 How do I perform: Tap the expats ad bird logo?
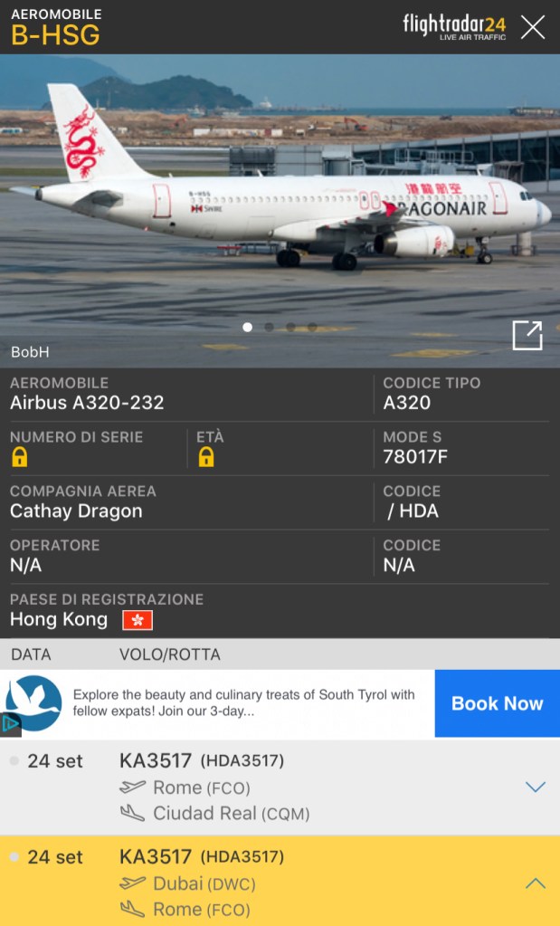[x=33, y=702]
